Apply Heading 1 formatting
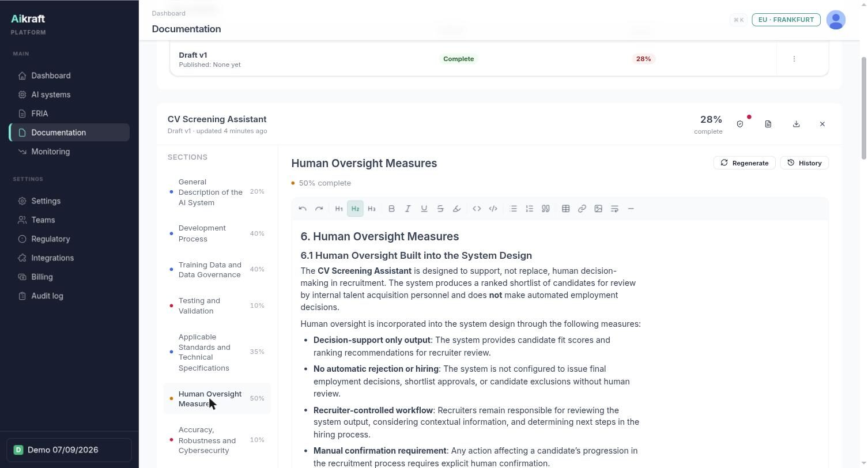Screen dimensions: 868x468 (339, 209)
